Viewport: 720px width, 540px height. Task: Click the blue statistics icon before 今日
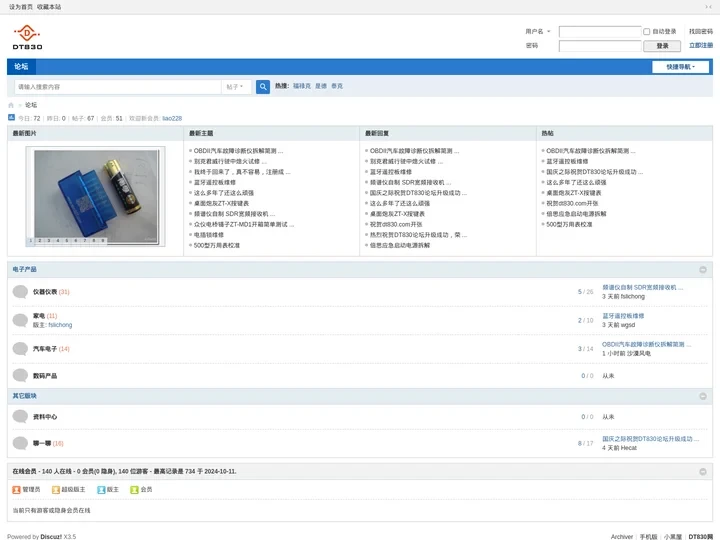11,118
